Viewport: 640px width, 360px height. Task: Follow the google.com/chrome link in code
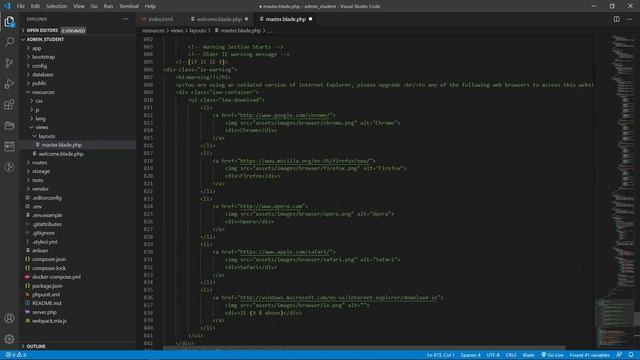[x=286, y=115]
